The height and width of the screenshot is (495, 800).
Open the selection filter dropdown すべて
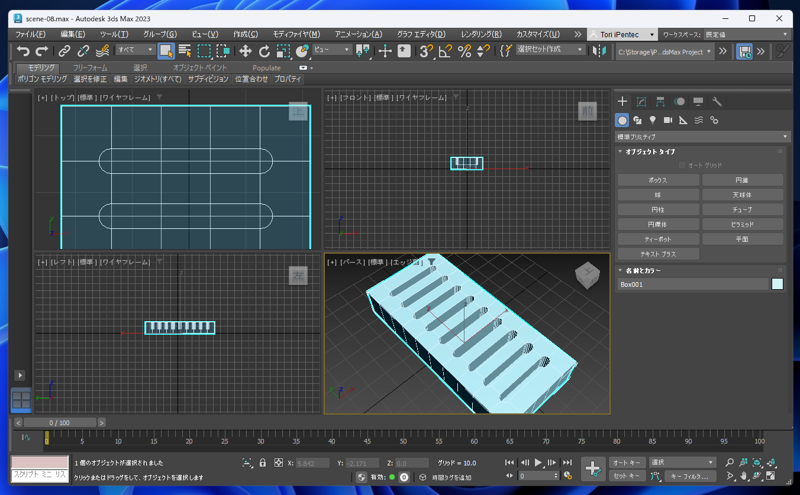135,50
